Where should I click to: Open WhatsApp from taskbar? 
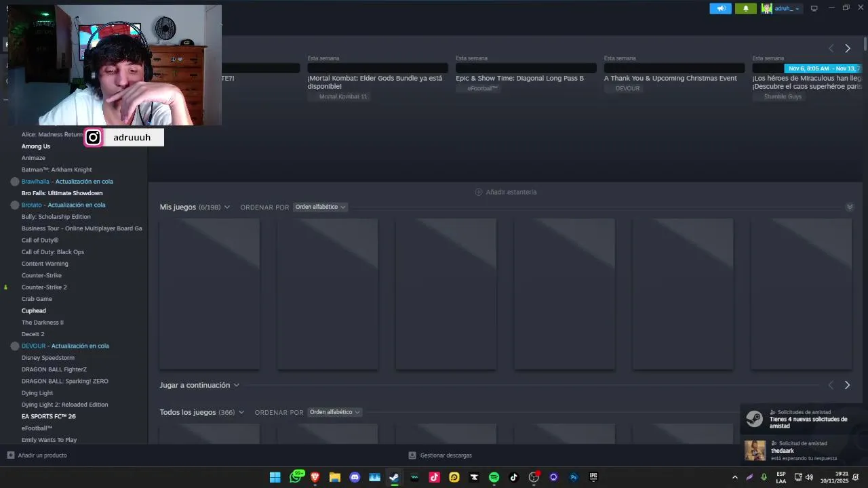[x=296, y=477]
